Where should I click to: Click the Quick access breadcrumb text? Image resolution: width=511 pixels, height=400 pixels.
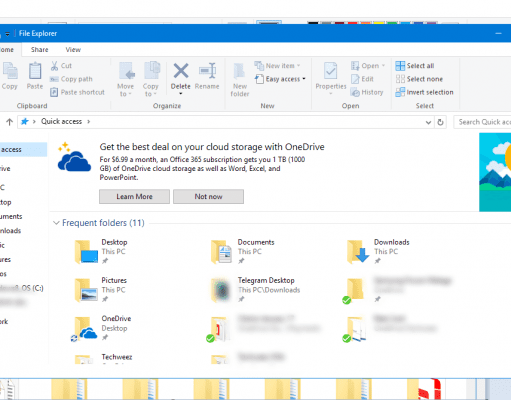(61, 121)
